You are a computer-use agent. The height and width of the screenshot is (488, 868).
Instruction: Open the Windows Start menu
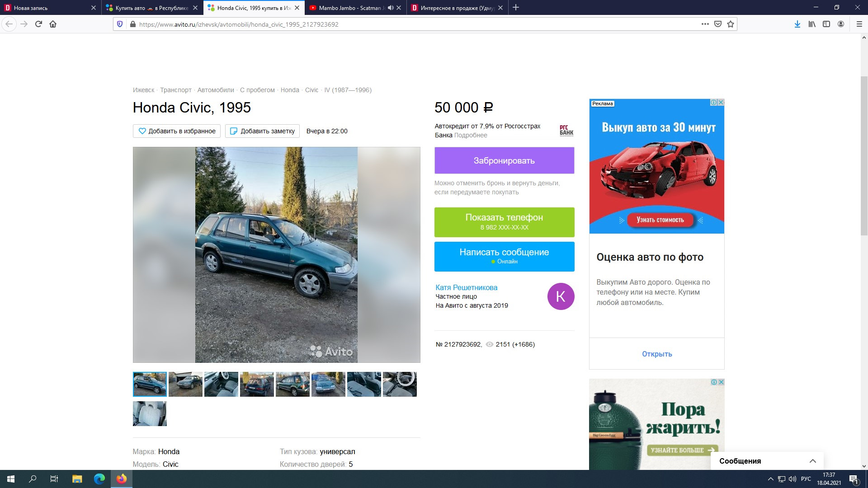11,479
